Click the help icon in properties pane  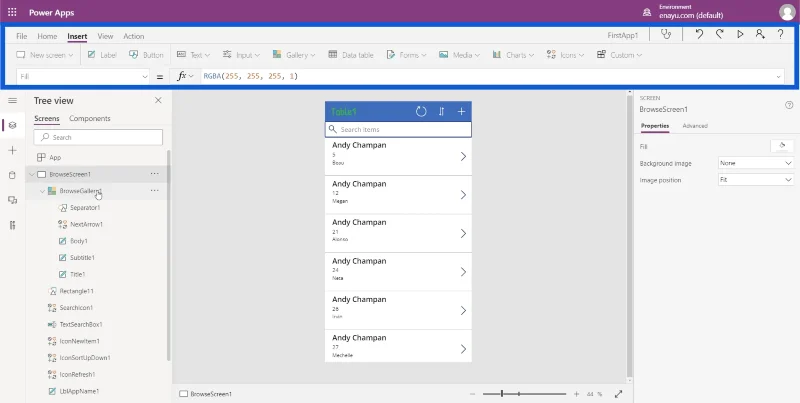click(789, 105)
